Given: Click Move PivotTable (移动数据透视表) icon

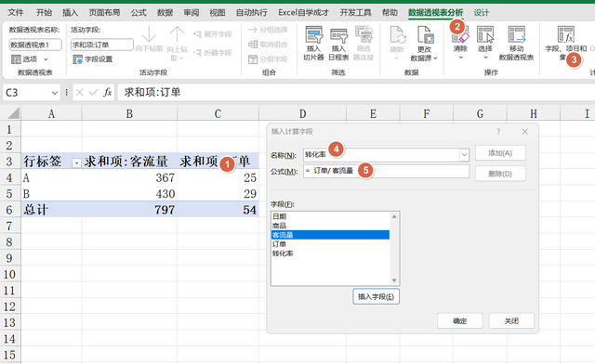Looking at the screenshot, I should point(516,35).
